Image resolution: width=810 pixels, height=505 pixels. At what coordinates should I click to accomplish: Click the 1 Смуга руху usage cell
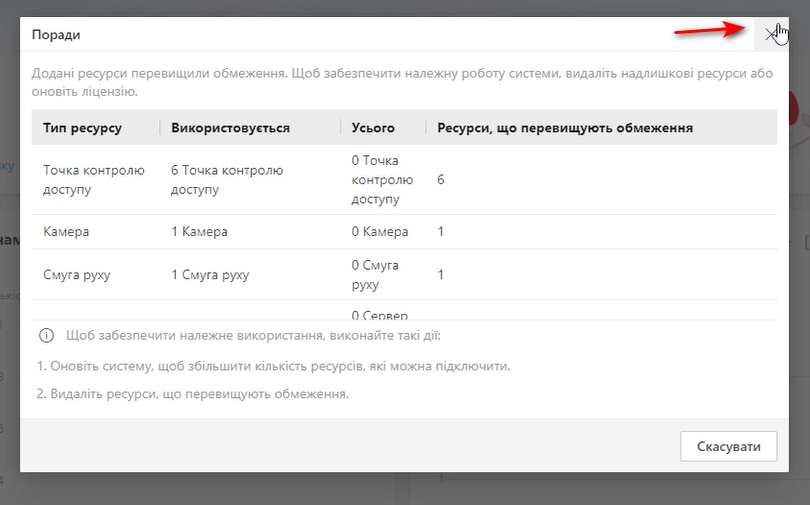point(210,275)
